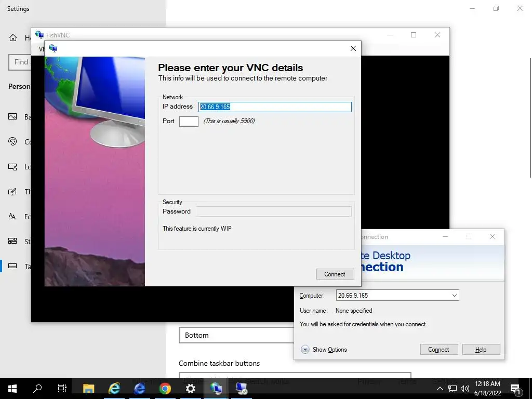Expand Show Options in Remote Desktop Connection
This screenshot has width=532, height=399.
pos(324,350)
